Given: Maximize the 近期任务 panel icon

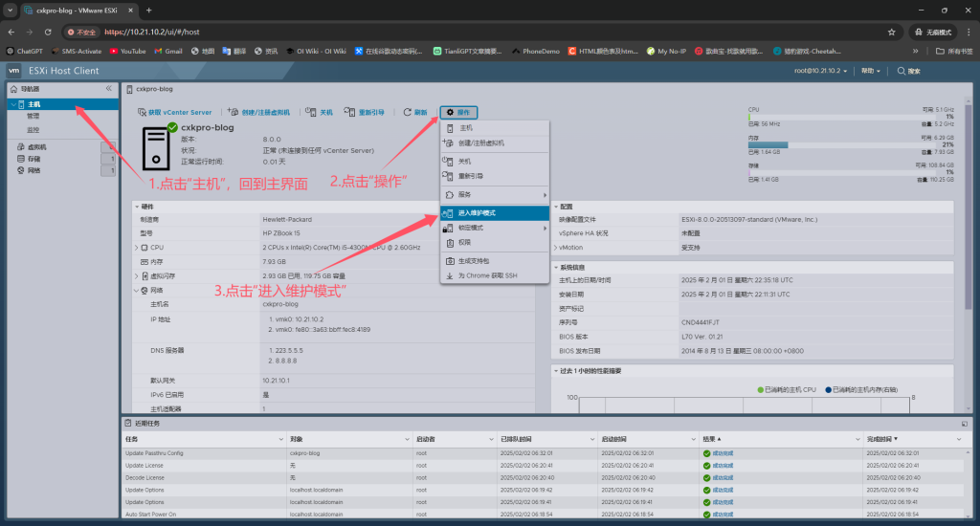Looking at the screenshot, I should tap(965, 424).
